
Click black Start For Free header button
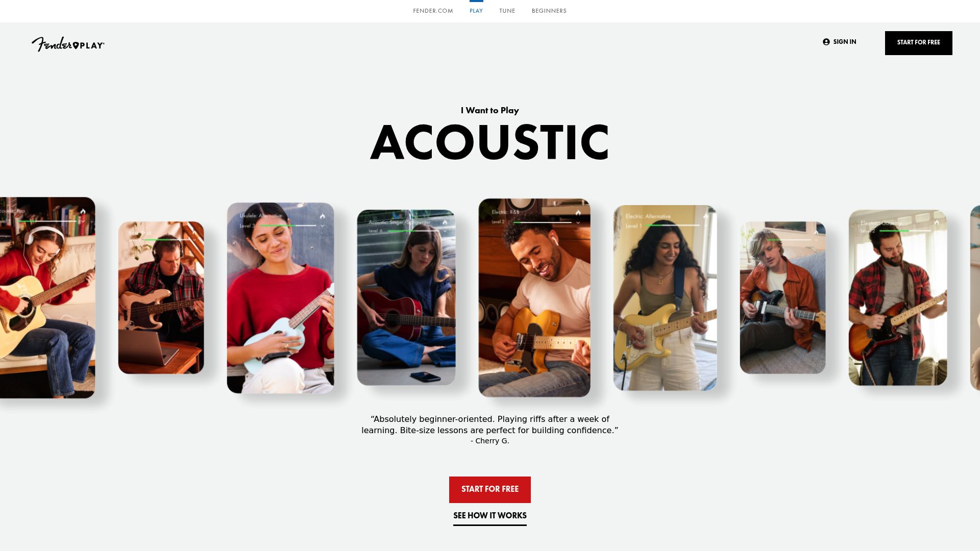coord(919,43)
